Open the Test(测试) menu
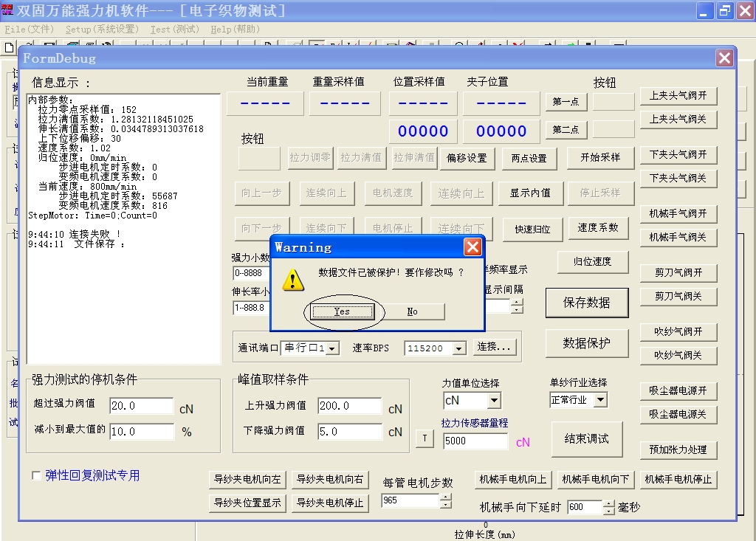The image size is (756, 541). (174, 30)
